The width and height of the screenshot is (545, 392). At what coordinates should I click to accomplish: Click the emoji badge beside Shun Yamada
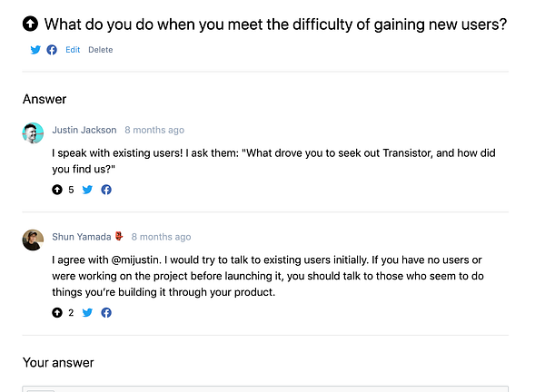coord(119,237)
